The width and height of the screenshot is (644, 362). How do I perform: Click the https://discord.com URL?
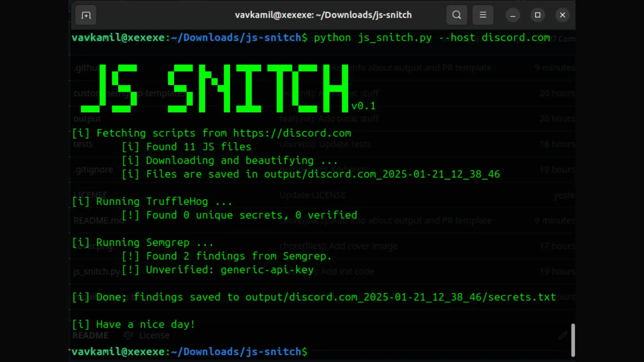(x=292, y=133)
